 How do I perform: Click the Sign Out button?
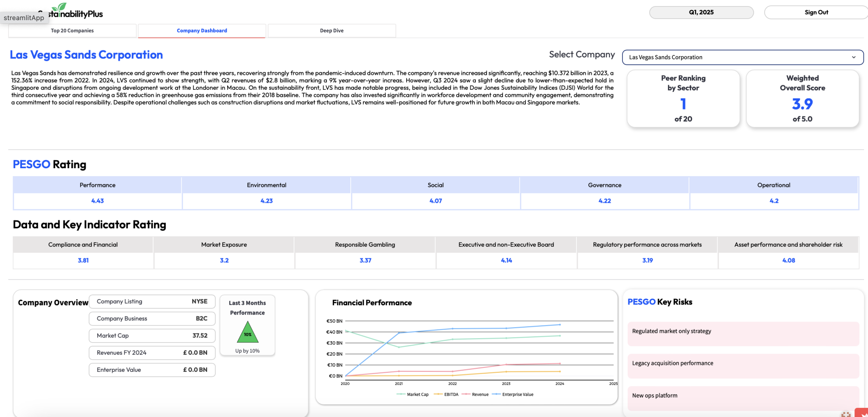816,12
